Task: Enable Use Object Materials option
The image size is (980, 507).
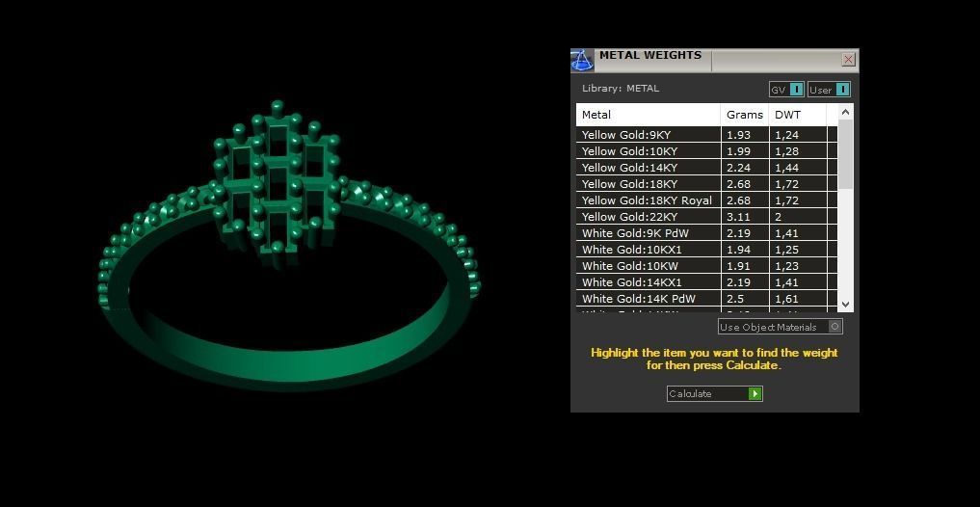Action: pyautogui.click(x=780, y=327)
